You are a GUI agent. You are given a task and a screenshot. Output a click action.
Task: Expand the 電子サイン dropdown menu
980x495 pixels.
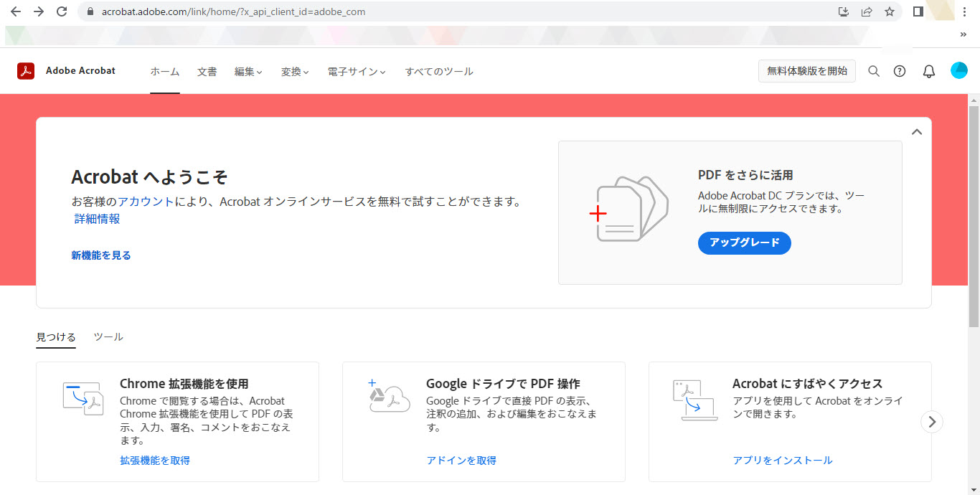click(357, 72)
